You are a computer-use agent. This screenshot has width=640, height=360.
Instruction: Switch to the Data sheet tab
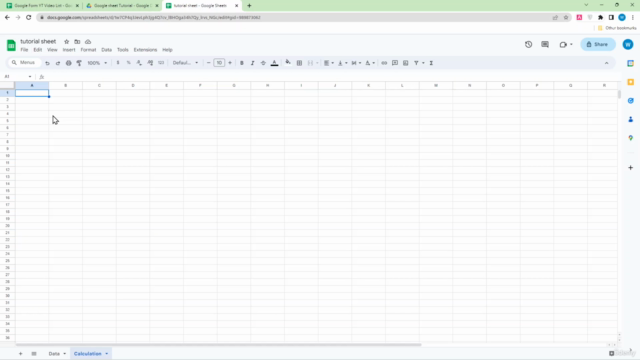[x=54, y=353]
